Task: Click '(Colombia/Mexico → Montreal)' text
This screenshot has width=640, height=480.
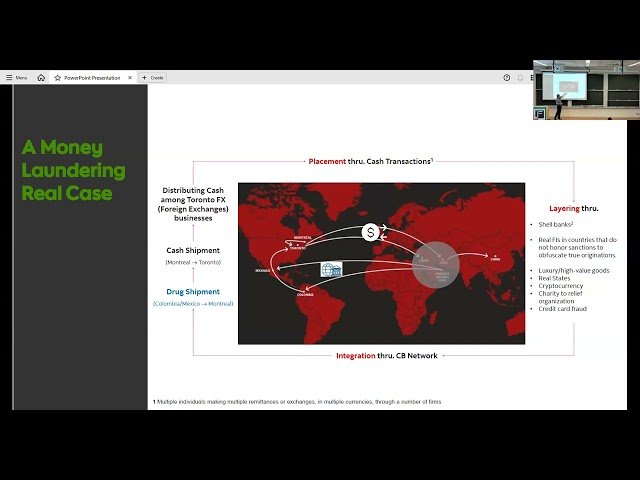Action: click(x=193, y=304)
